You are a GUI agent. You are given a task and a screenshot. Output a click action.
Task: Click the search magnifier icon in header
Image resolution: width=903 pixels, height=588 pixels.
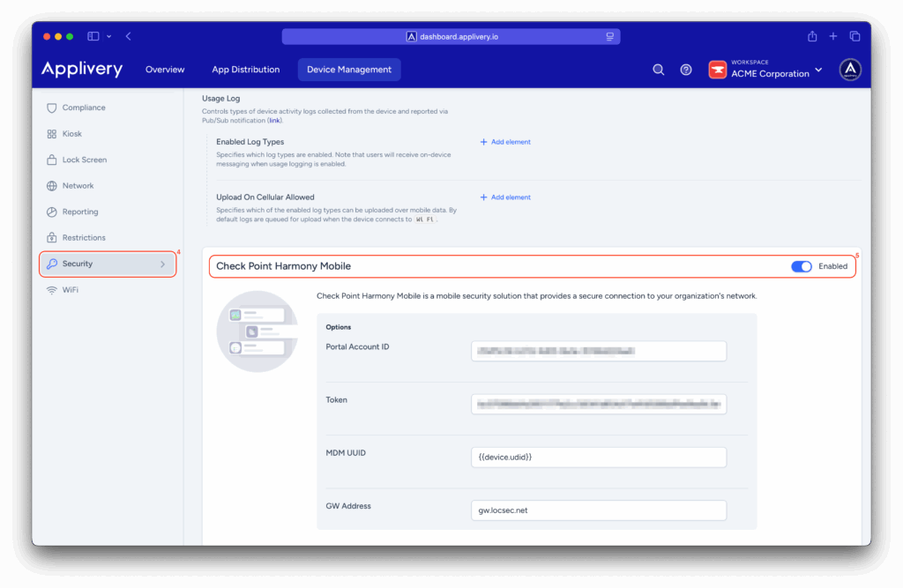[x=658, y=70]
